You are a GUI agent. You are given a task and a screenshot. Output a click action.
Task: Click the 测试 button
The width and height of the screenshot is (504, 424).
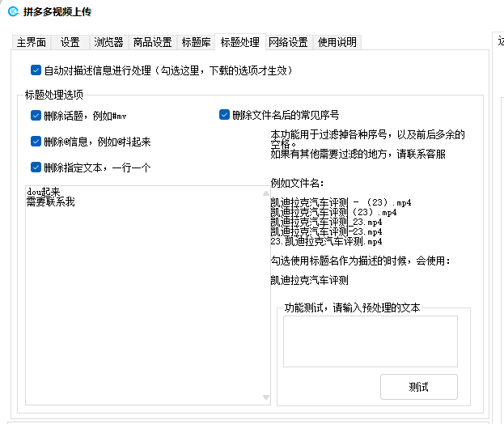(x=418, y=386)
